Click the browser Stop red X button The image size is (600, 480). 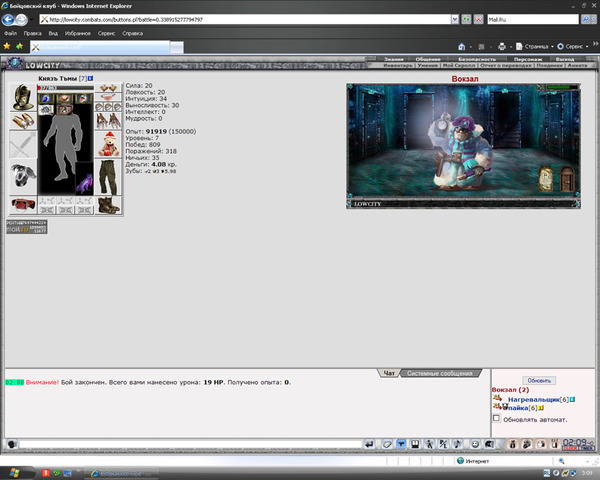478,19
